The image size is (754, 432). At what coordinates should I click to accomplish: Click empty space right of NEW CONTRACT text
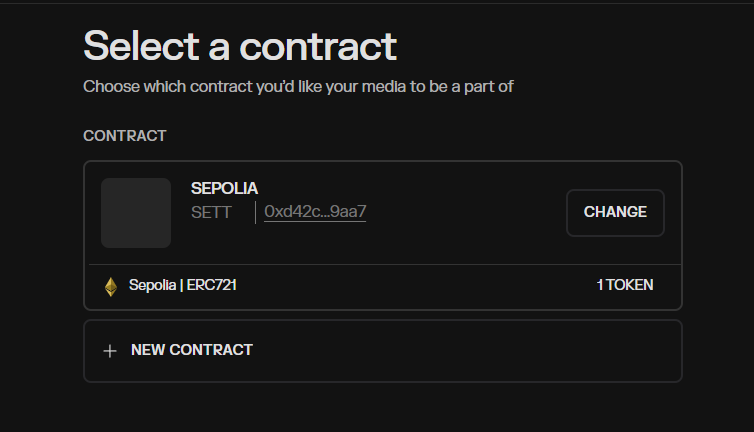462,351
